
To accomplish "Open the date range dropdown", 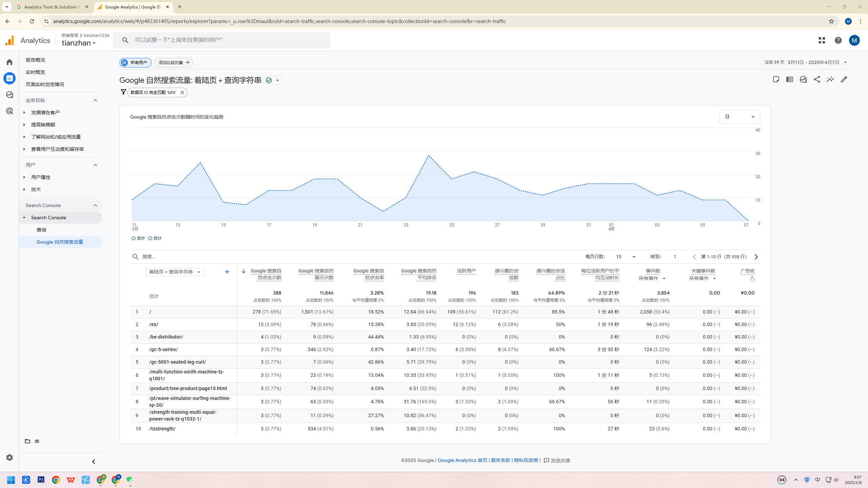I will 817,62.
